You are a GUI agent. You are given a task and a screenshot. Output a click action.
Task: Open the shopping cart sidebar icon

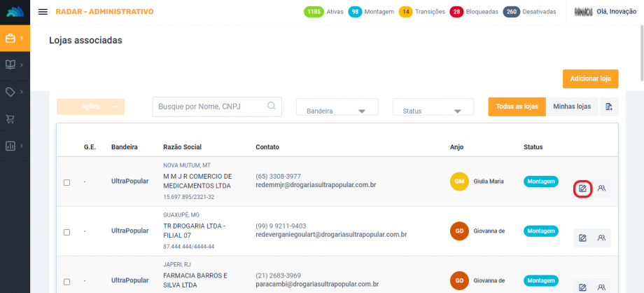point(11,119)
